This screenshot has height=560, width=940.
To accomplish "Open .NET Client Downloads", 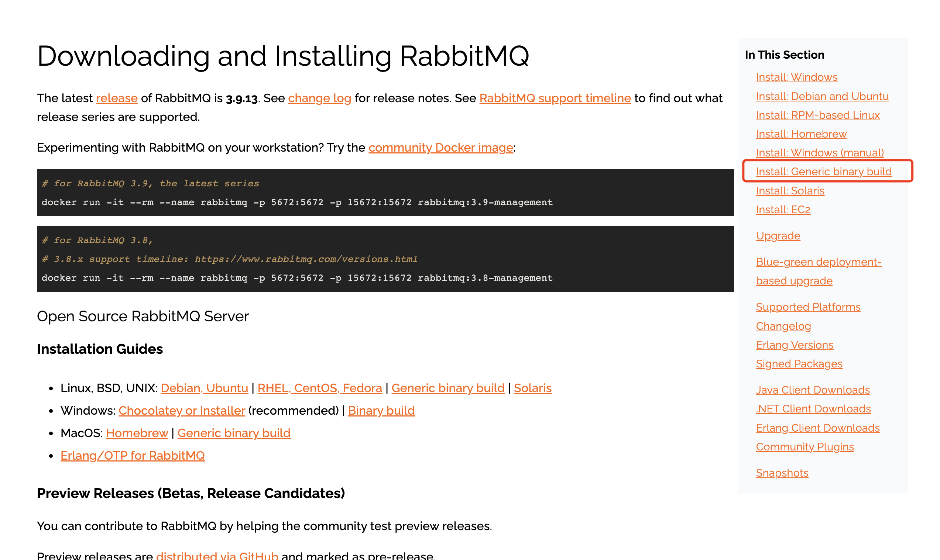I will pos(813,409).
